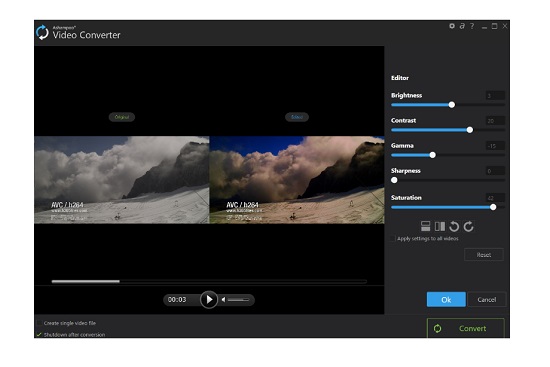Image resolution: width=550 pixels, height=367 pixels.
Task: Click the original video preview image
Action: pos(122,180)
